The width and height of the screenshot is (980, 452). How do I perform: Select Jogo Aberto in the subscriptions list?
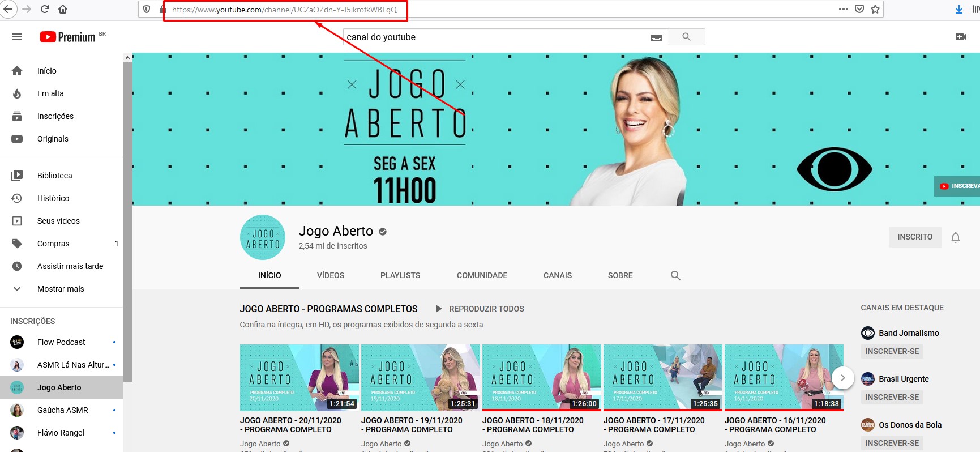pyautogui.click(x=61, y=387)
